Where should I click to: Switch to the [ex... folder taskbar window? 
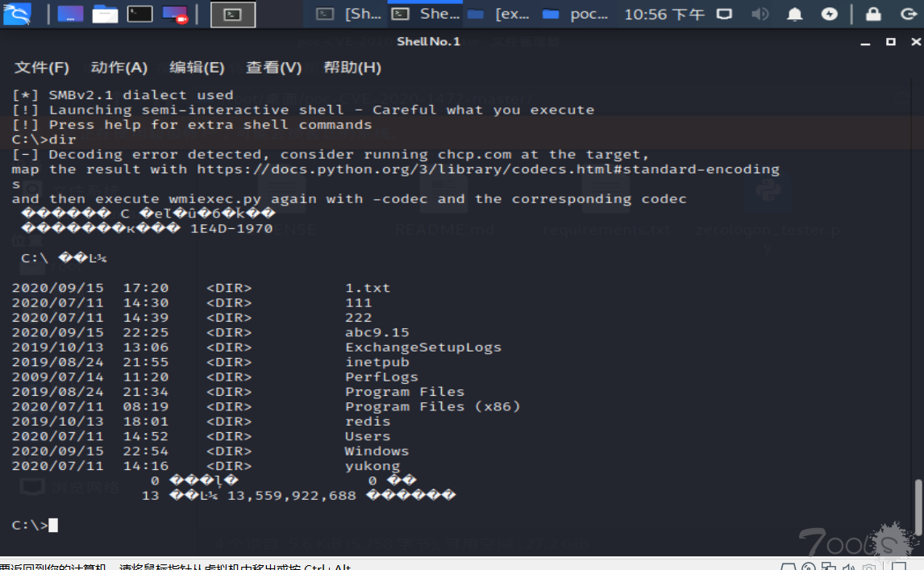tap(498, 15)
